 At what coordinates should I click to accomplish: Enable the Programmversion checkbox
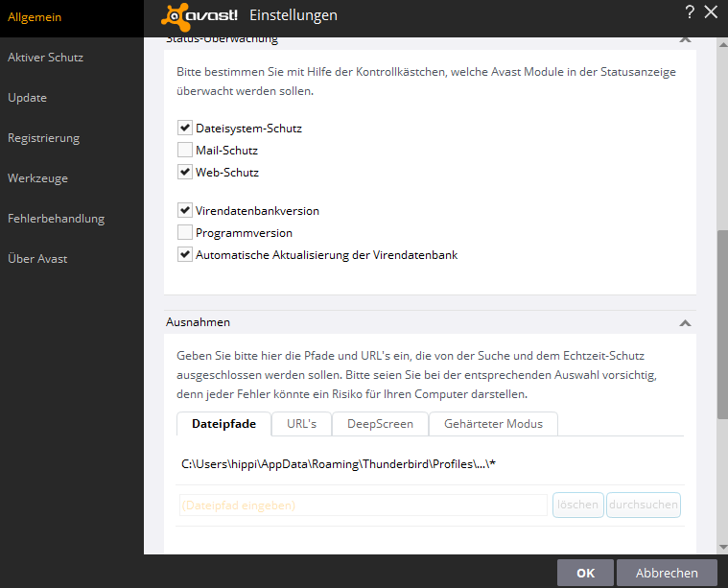pyautogui.click(x=185, y=232)
